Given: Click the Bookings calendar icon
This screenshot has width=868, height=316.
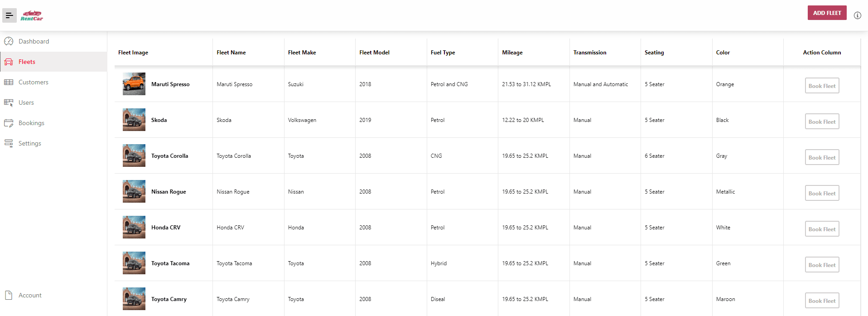Looking at the screenshot, I should tap(9, 123).
